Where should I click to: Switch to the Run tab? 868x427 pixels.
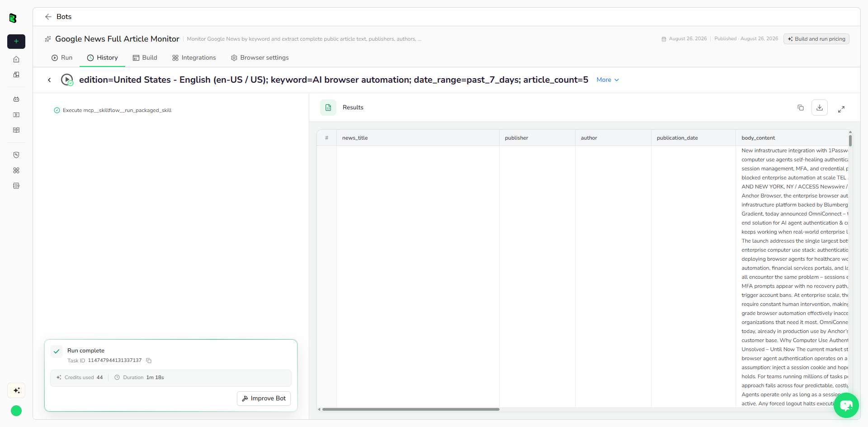tap(62, 58)
